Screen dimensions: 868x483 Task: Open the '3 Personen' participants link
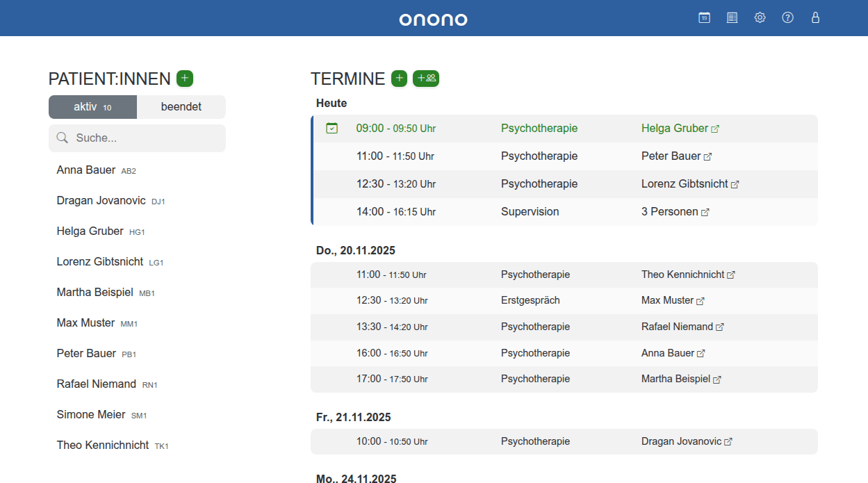pos(705,211)
